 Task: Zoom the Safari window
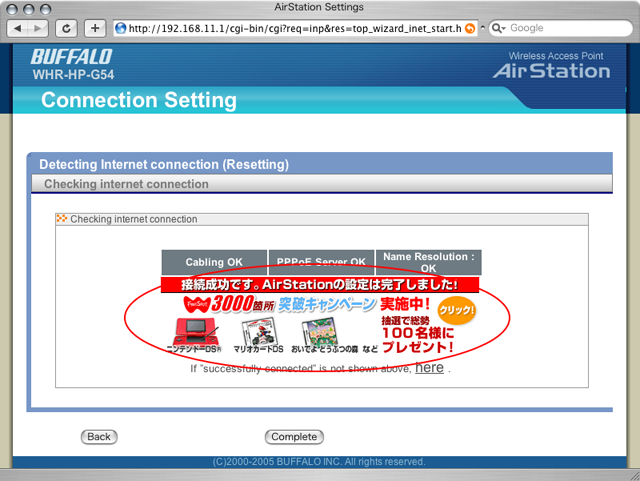pyautogui.click(x=45, y=9)
